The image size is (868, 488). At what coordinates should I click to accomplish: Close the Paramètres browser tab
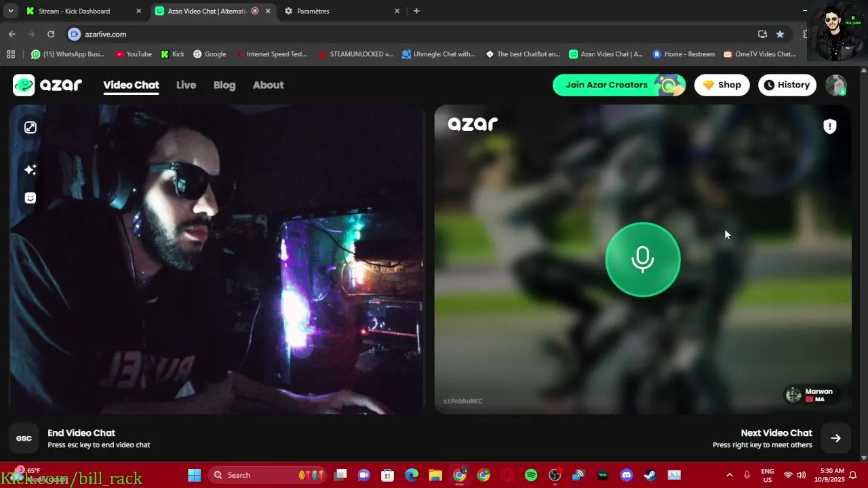(397, 11)
